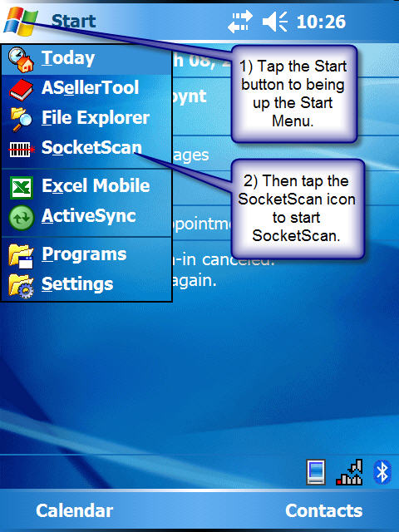Tap the Windows Start flag logo
Screen dimensions: 399x532
(20, 22)
